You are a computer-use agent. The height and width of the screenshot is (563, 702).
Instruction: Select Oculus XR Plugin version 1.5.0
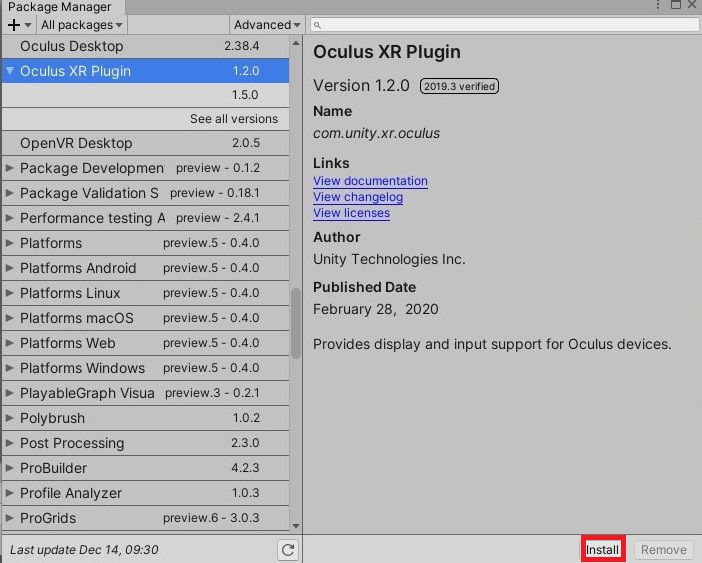coord(146,95)
